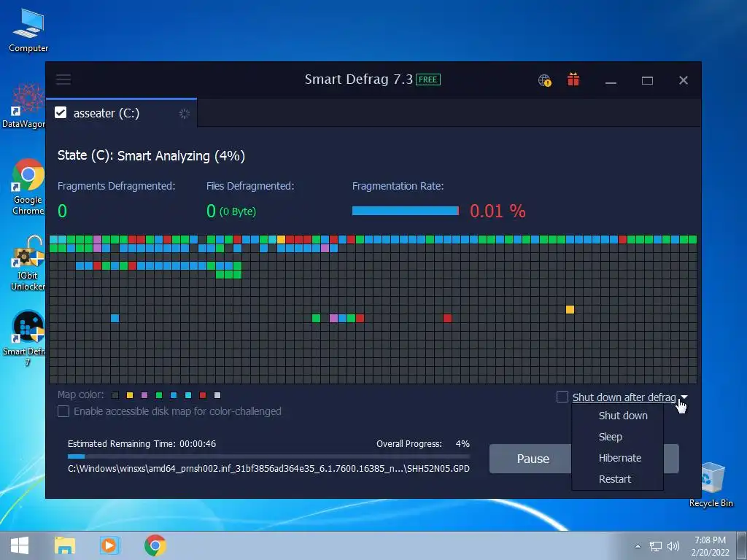Click the State (C): Smart Analyzing text
The image size is (747, 560).
pyautogui.click(x=151, y=156)
